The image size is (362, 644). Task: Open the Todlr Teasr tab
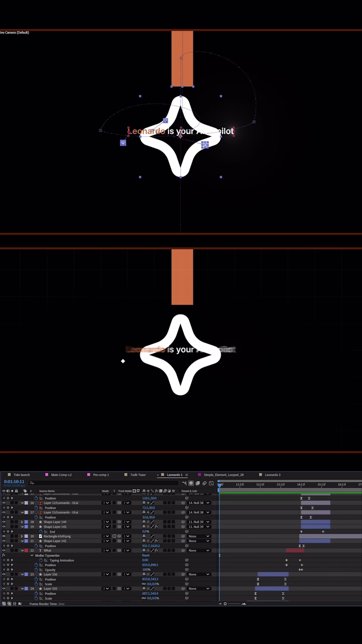coord(138,475)
